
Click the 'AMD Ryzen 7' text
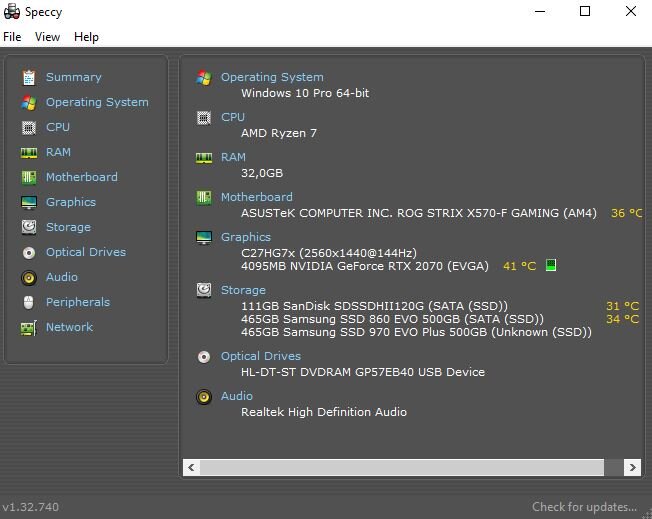pos(279,133)
